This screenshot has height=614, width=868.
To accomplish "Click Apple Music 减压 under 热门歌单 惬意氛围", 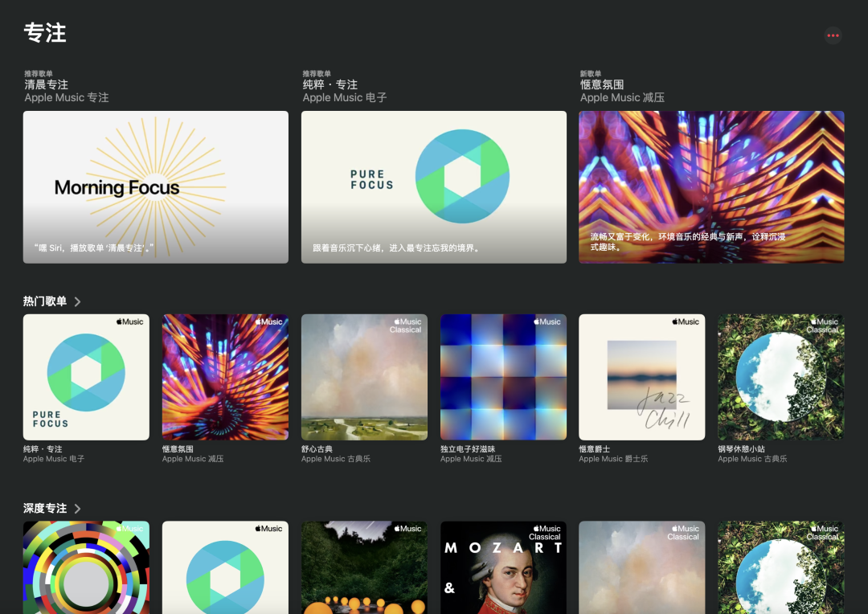I will pyautogui.click(x=193, y=459).
